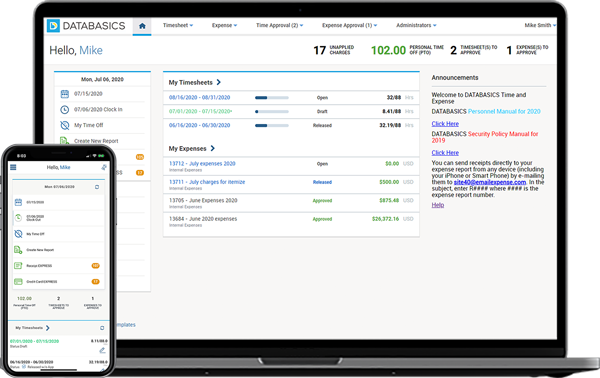The image size is (600, 378).
Task: Tap the Receipt EXPRESS icon on the phone
Action: pos(18,266)
